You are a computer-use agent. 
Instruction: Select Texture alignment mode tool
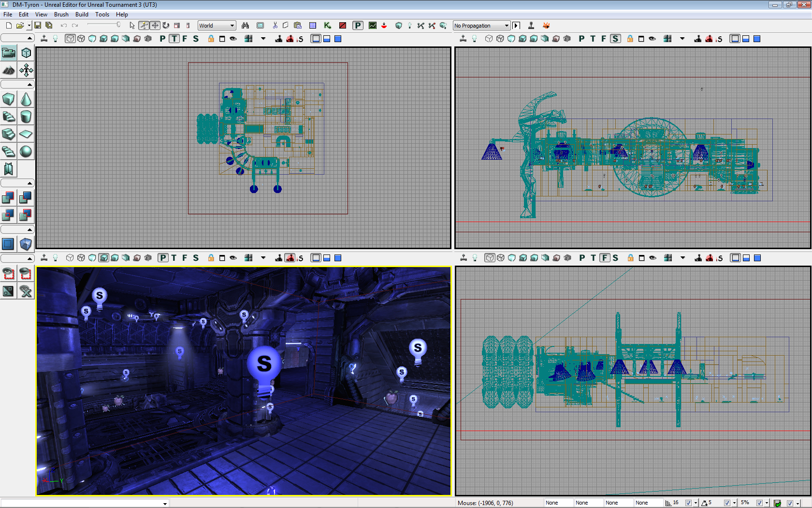tap(26, 70)
